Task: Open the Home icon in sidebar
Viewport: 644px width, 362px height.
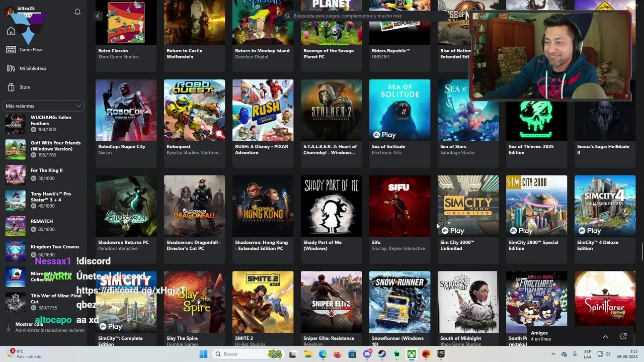Action: [11, 31]
